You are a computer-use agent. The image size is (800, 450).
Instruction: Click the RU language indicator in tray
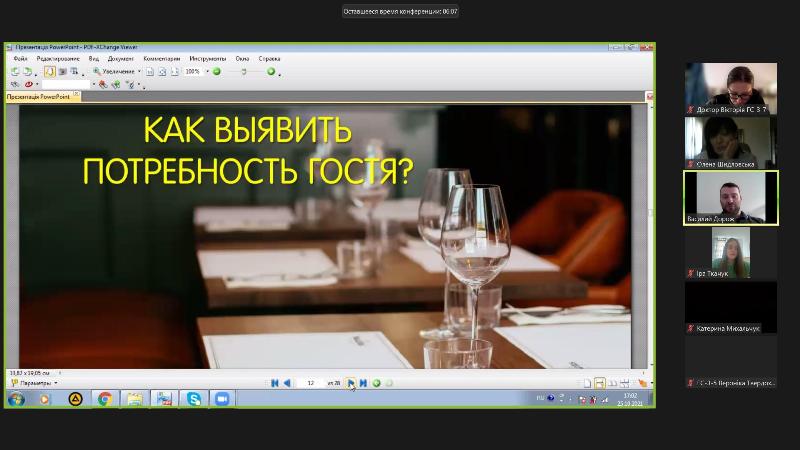click(x=540, y=398)
